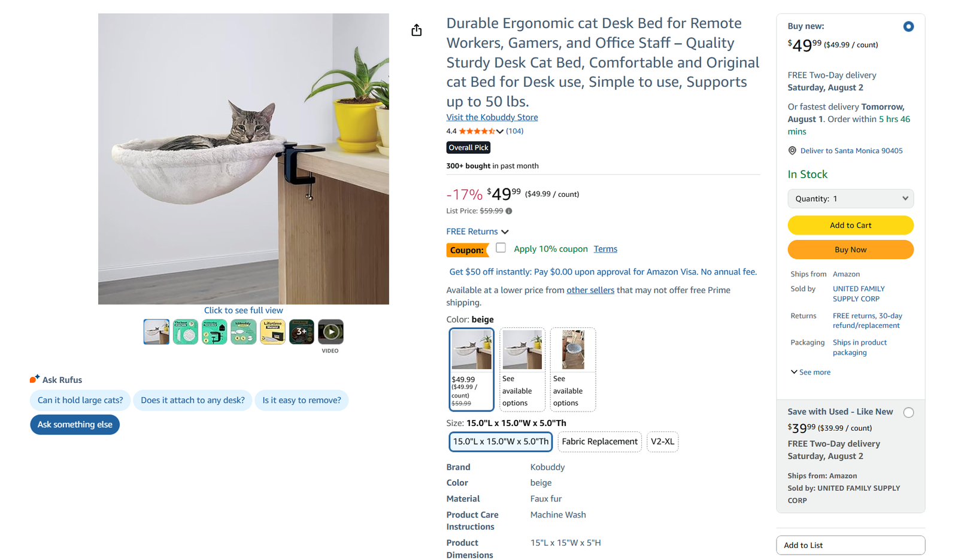Select the Fabric Replacement size option
This screenshot has height=560, width=958.
pyautogui.click(x=599, y=442)
